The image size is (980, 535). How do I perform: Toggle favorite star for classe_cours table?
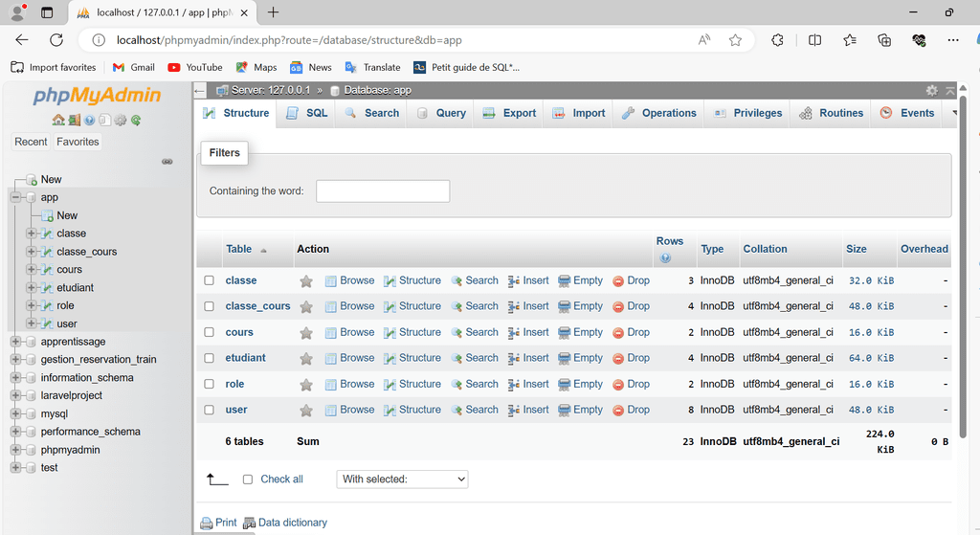pos(305,307)
